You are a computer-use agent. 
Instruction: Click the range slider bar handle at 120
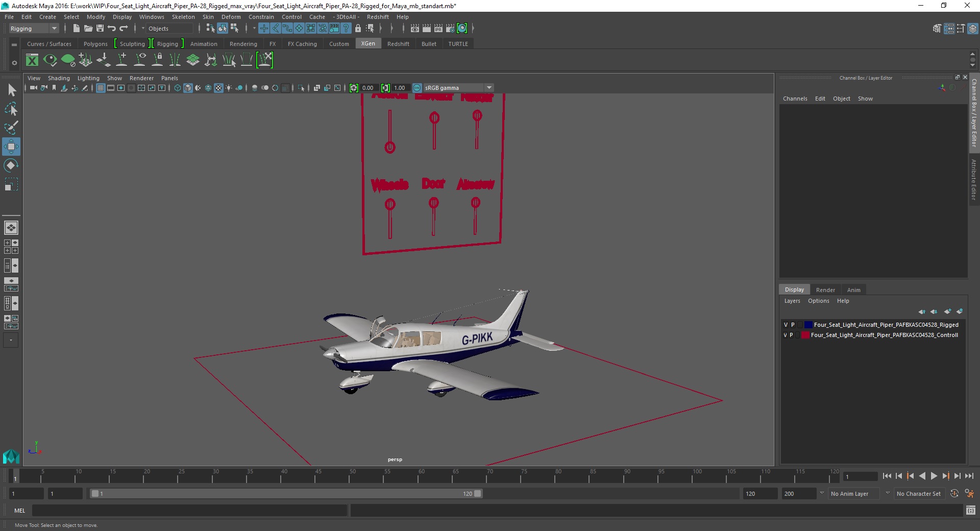[478, 494]
